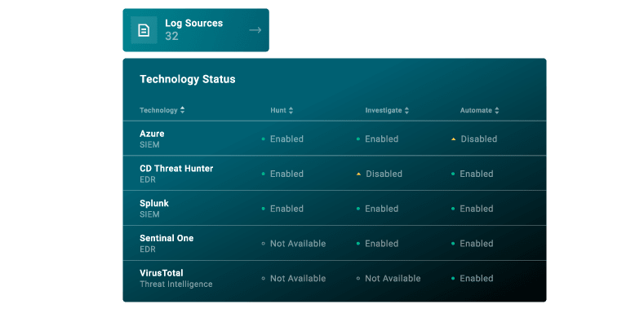Select the Splunk technology name
This screenshot has height=313, width=644.
pyautogui.click(x=154, y=204)
